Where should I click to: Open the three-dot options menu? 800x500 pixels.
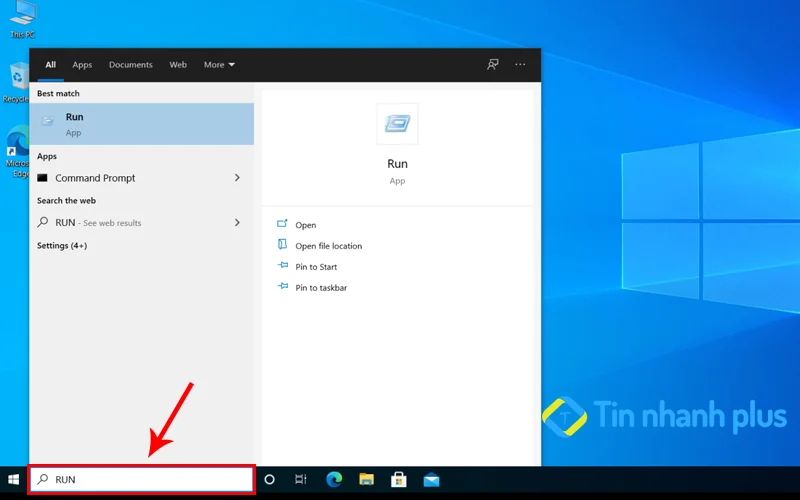pos(520,65)
